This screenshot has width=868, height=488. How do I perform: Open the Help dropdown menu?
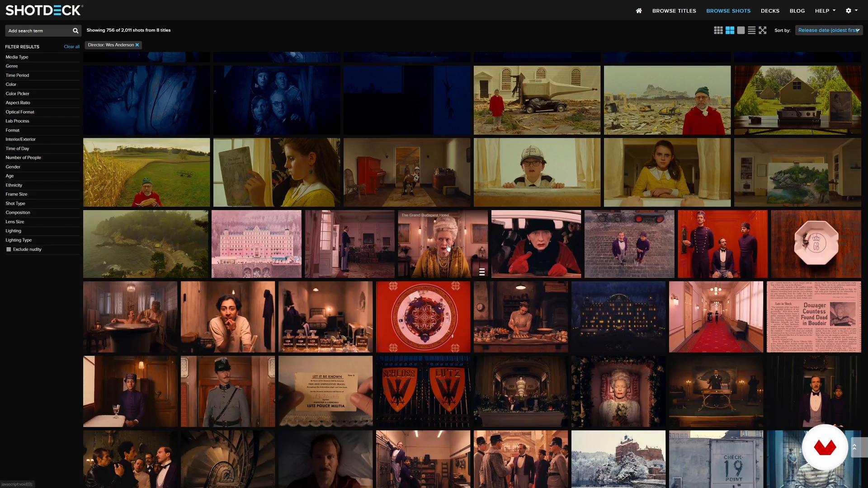point(825,11)
